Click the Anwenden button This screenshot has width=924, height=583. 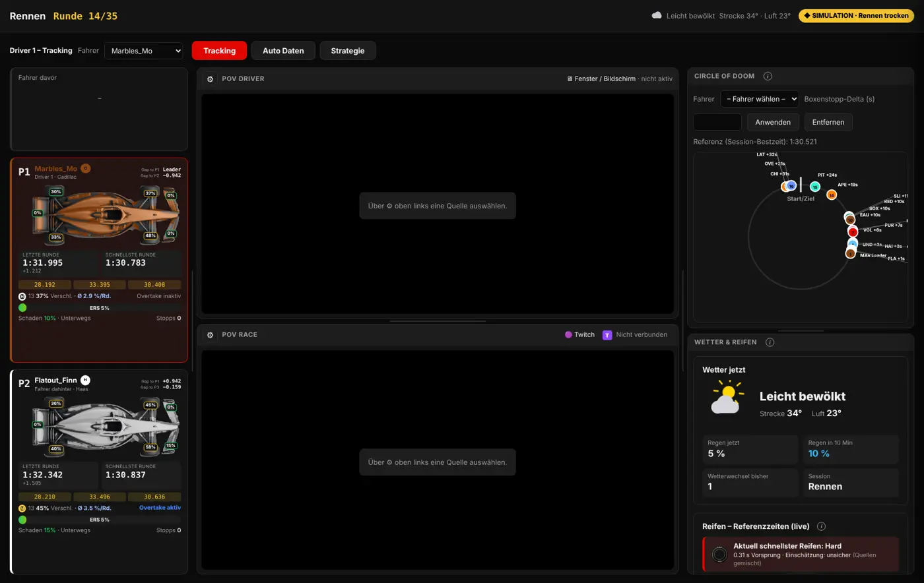(x=773, y=122)
